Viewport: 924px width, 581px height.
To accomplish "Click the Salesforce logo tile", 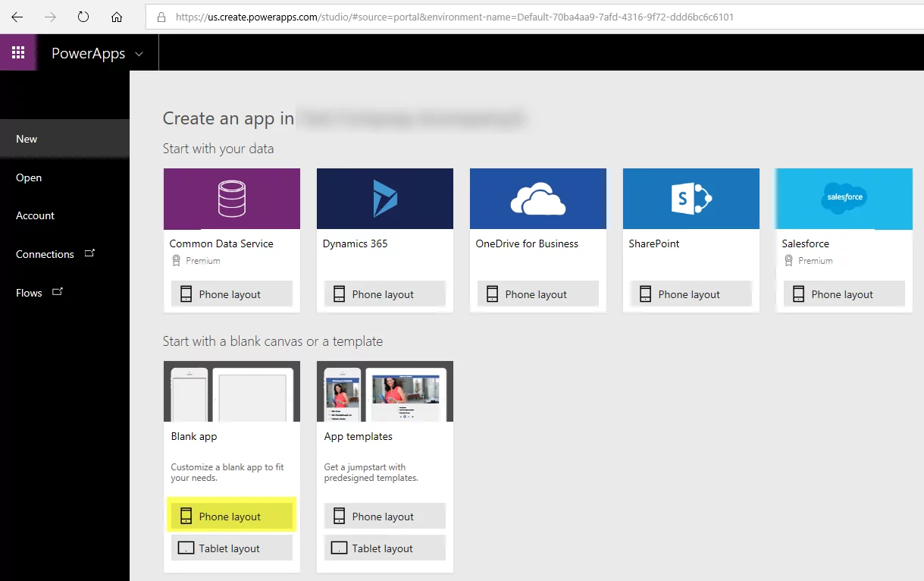I will [x=844, y=199].
